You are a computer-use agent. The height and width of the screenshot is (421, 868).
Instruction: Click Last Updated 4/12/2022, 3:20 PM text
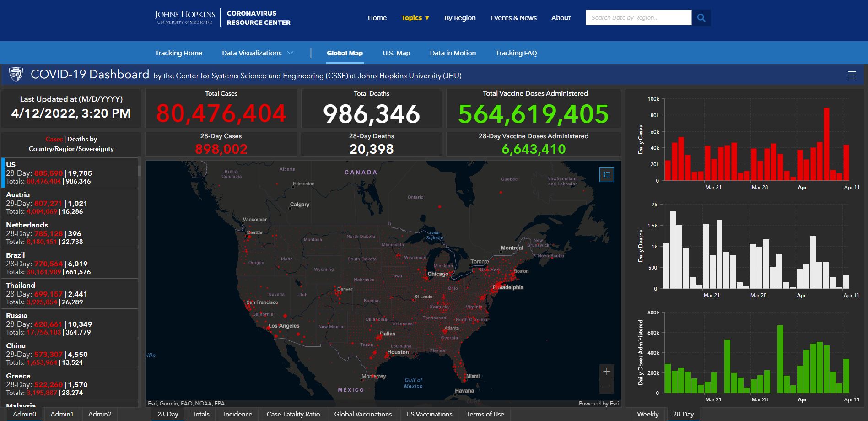71,113
